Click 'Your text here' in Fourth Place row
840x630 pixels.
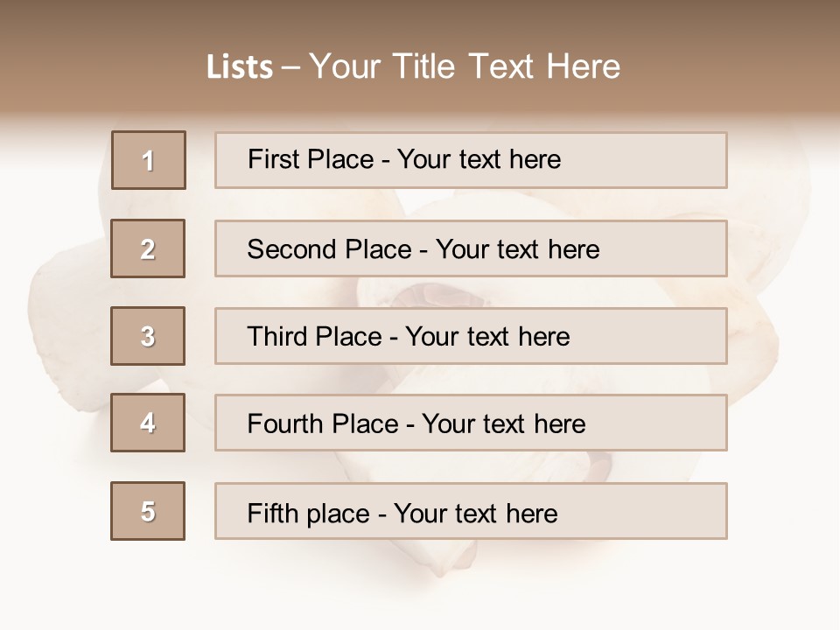coord(504,423)
